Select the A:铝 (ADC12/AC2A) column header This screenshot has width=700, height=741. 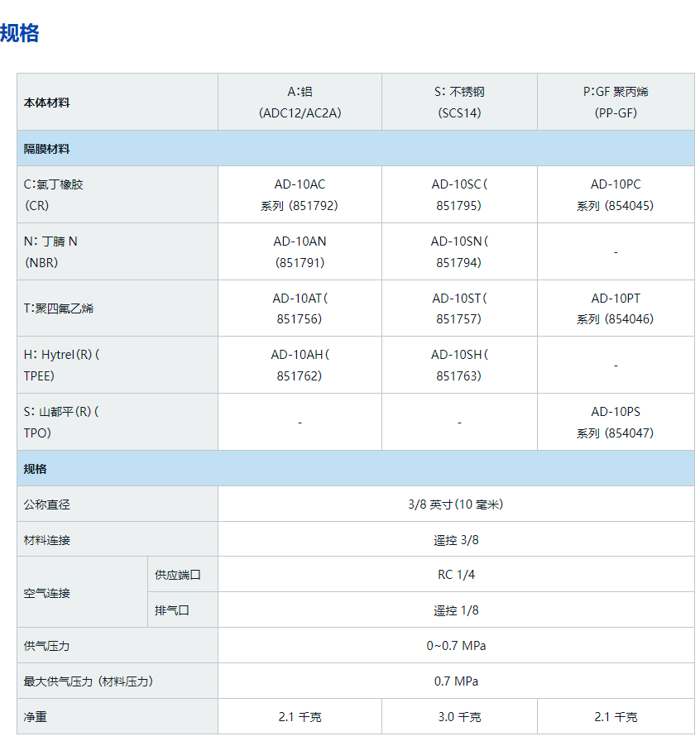click(300, 103)
